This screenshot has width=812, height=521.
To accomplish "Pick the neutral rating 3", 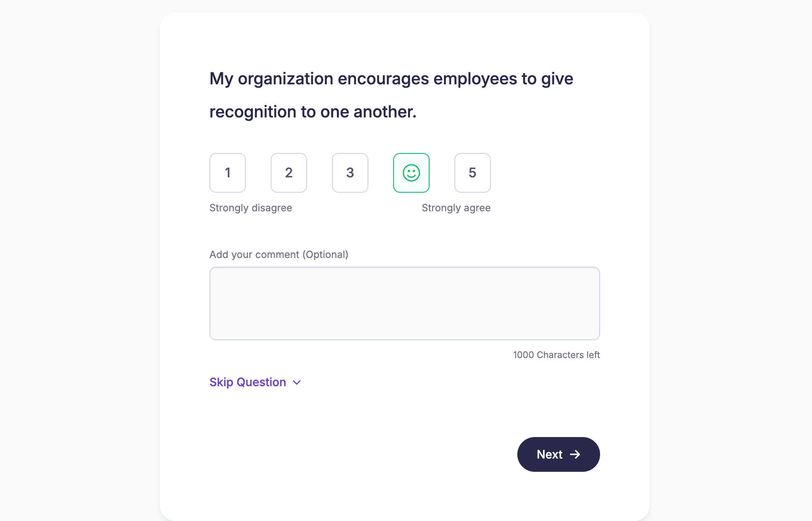I will tap(350, 173).
